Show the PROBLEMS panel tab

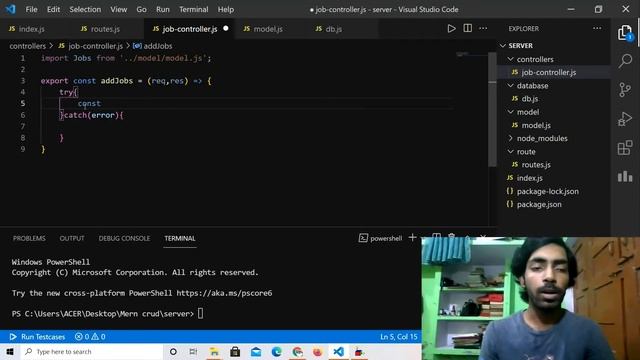tap(29, 238)
